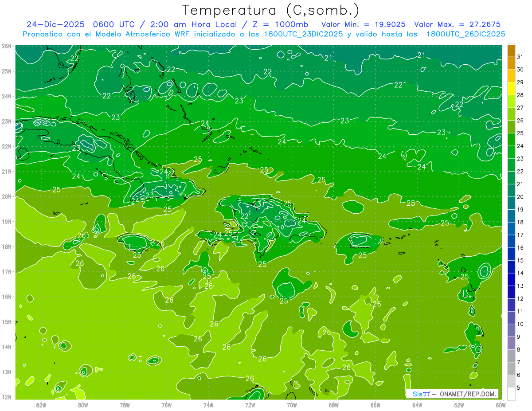Click the colorbar label "15"

click(x=520, y=261)
